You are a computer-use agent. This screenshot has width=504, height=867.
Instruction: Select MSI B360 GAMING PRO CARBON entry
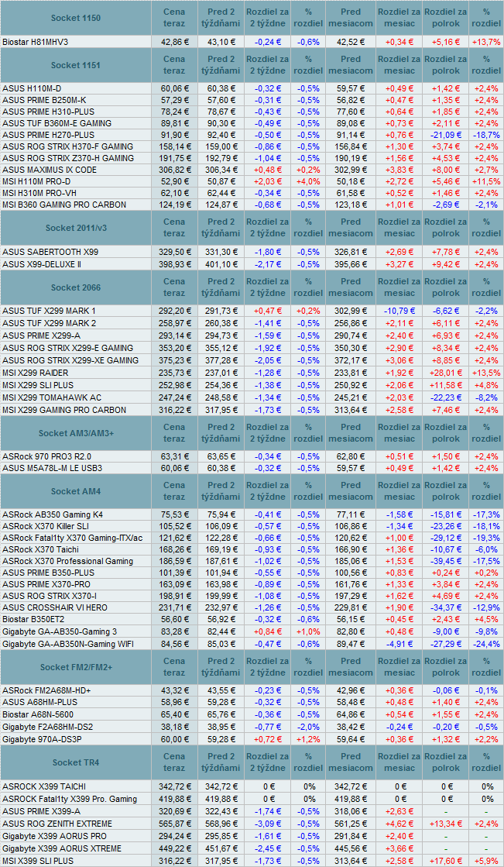63,204
